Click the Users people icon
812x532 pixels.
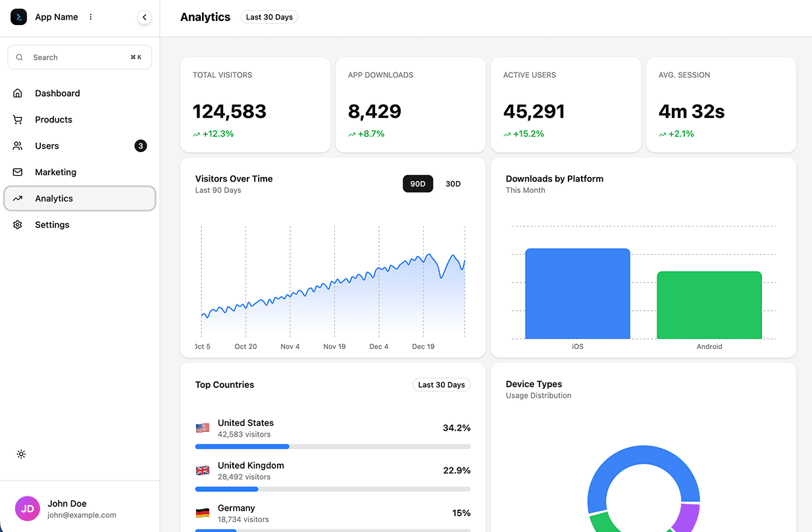coord(17,146)
